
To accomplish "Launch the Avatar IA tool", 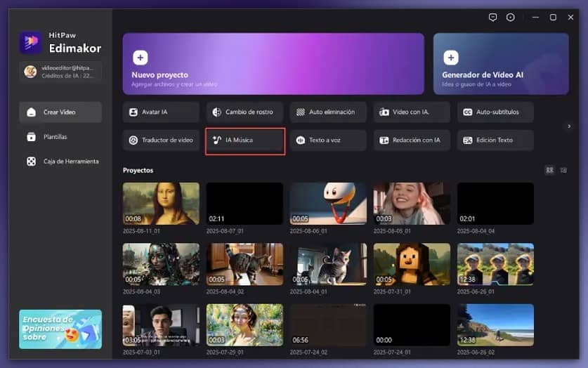I will pos(161,112).
